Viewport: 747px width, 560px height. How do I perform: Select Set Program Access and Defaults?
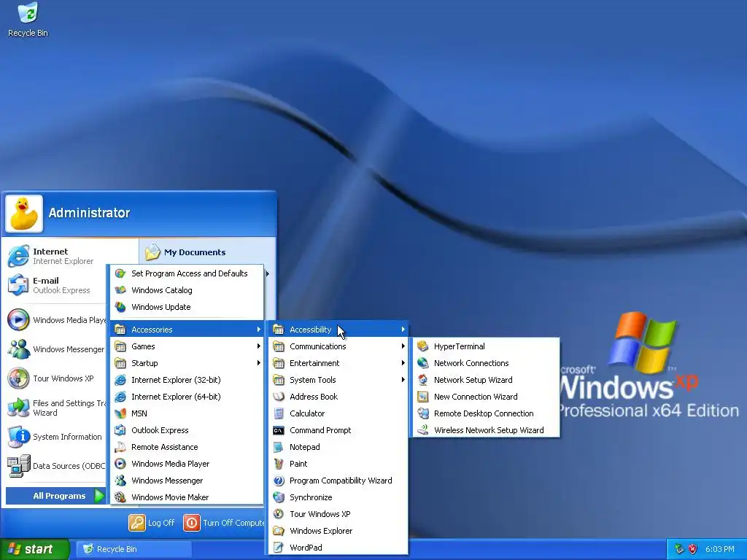tap(187, 273)
